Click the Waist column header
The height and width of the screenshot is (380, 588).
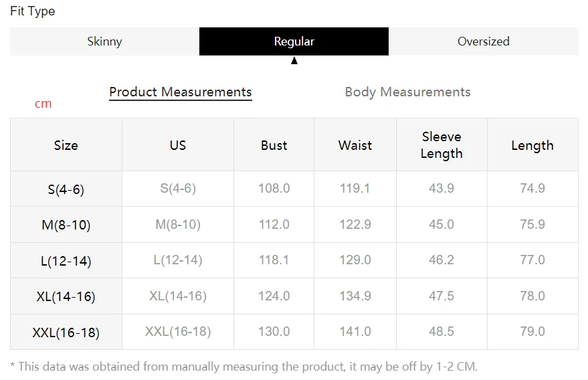(x=355, y=145)
